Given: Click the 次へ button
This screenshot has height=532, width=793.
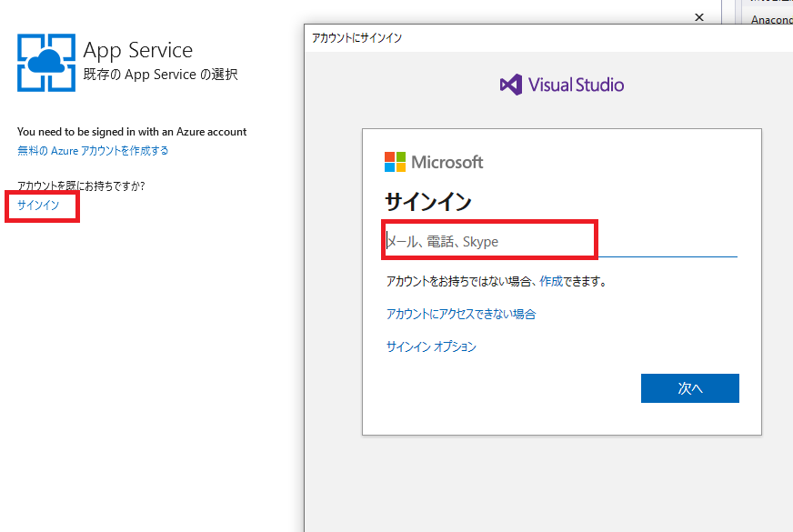Looking at the screenshot, I should tap(690, 388).
